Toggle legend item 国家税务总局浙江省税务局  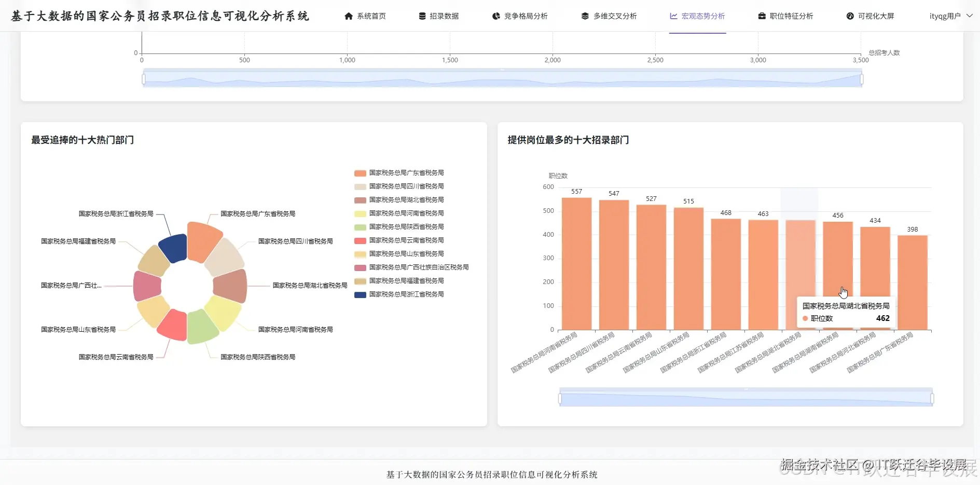pyautogui.click(x=399, y=294)
